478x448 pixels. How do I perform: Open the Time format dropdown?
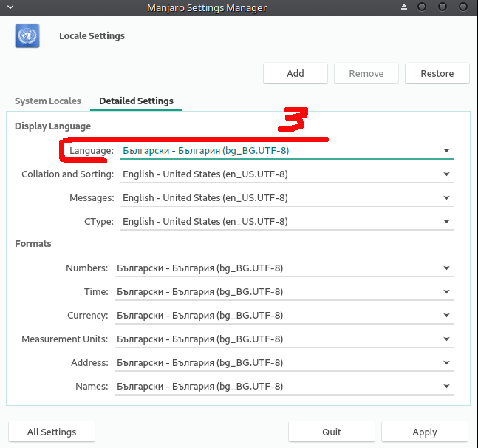click(284, 292)
